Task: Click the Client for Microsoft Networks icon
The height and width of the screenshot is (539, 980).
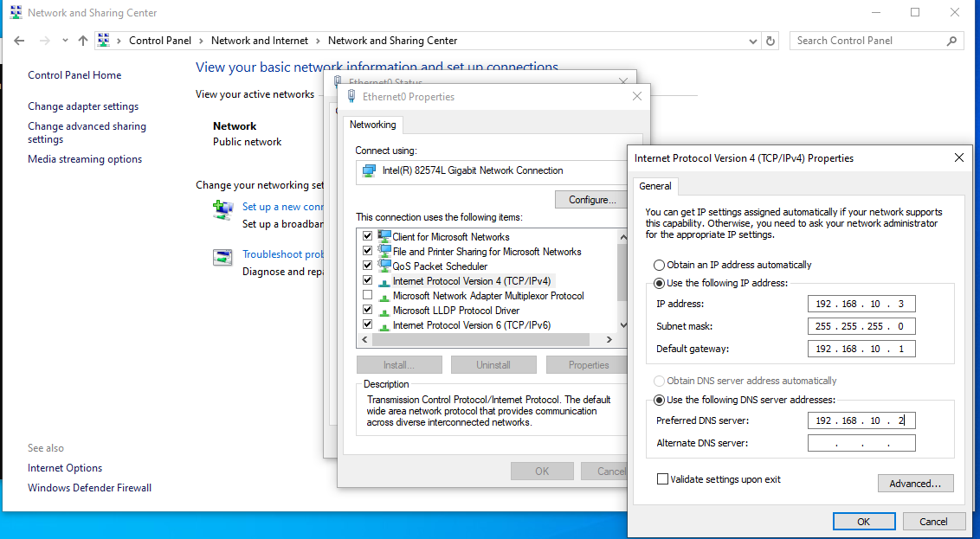Action: click(384, 237)
